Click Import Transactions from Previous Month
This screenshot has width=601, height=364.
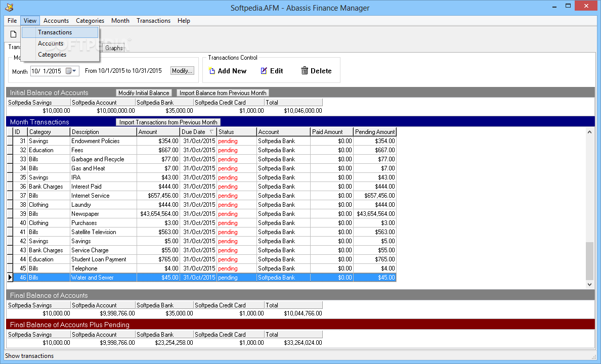(x=168, y=122)
